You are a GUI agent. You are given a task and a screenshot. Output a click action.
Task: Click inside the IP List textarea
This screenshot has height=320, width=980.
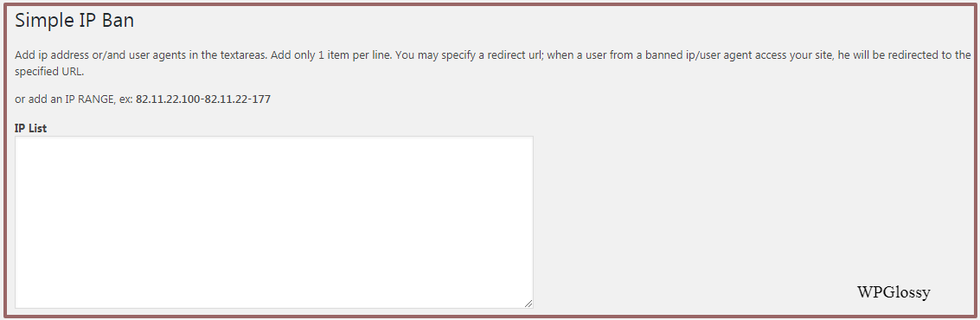(x=273, y=222)
